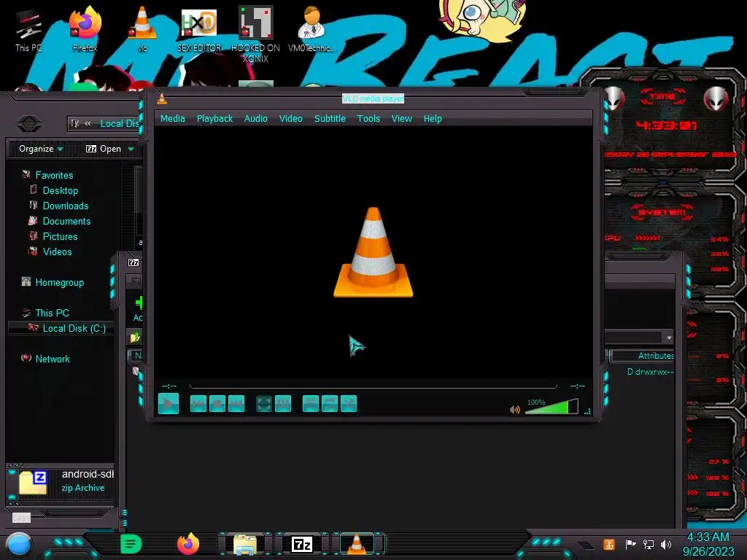
Task: Open the Video menu in VLC
Action: click(290, 119)
